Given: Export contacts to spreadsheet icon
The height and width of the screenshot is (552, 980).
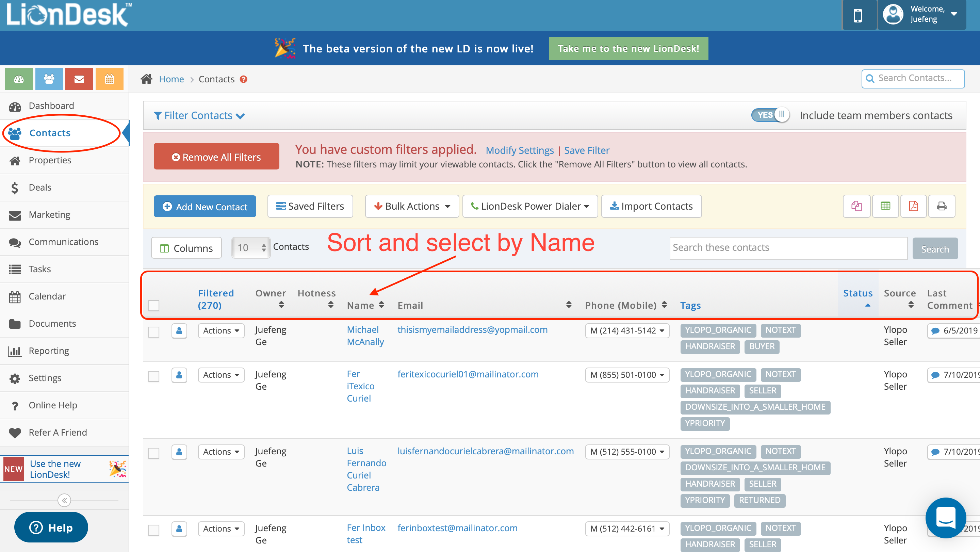Looking at the screenshot, I should pyautogui.click(x=885, y=206).
